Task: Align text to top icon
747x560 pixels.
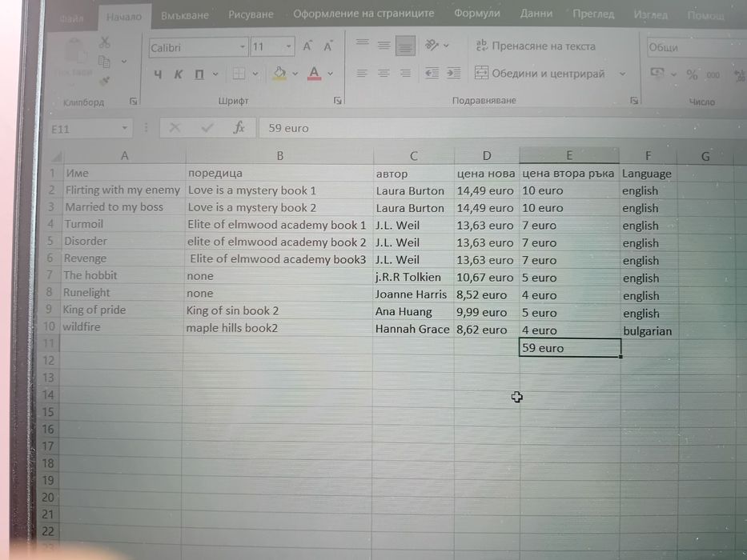Action: point(363,44)
